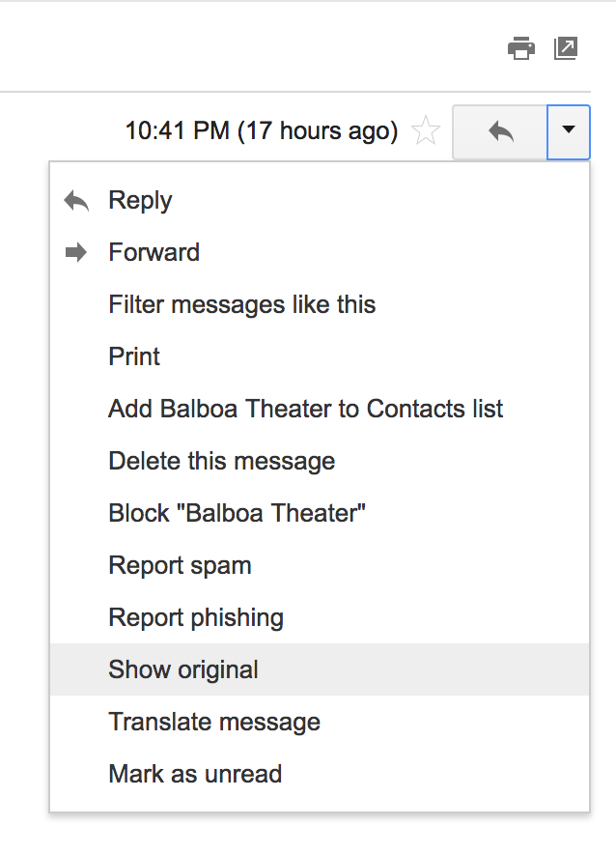Viewport: 616px width, 854px height.
Task: Click the highlighted Show original row's area
Action: [182, 669]
